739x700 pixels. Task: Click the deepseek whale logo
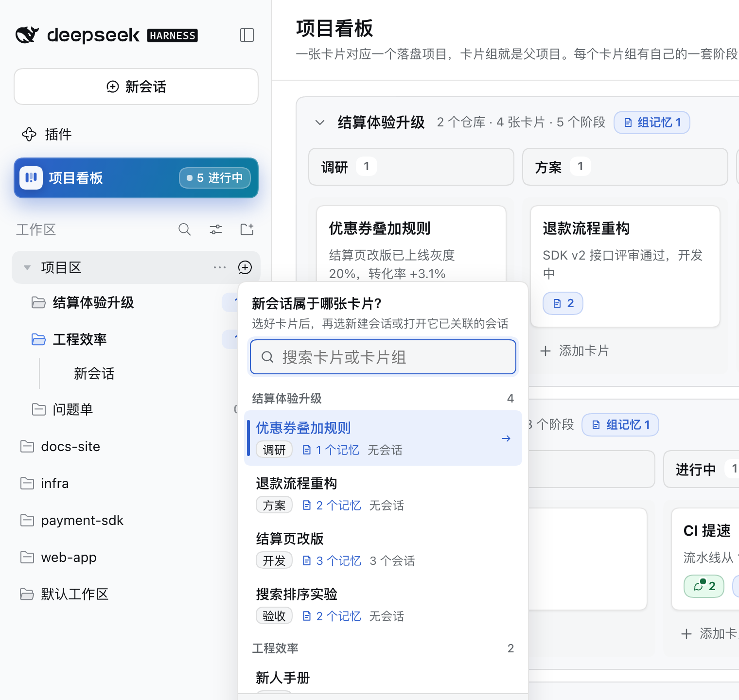coord(27,35)
